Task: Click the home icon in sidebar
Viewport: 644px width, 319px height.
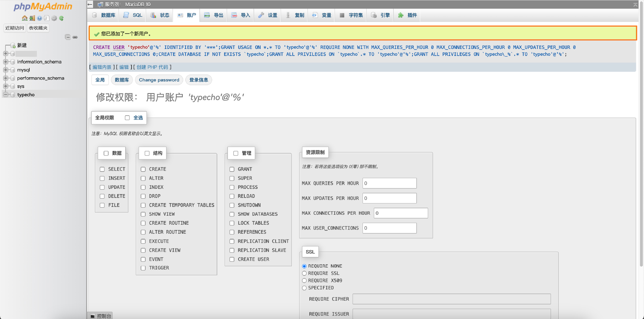Action: (24, 18)
